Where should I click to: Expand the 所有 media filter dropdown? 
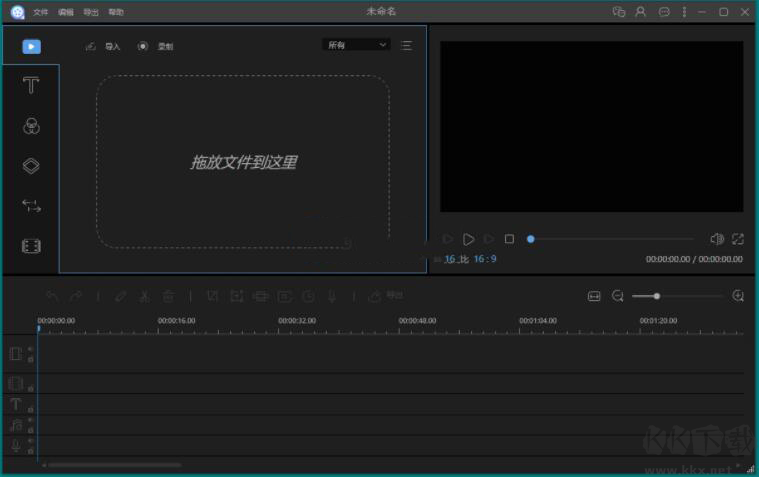coord(356,45)
